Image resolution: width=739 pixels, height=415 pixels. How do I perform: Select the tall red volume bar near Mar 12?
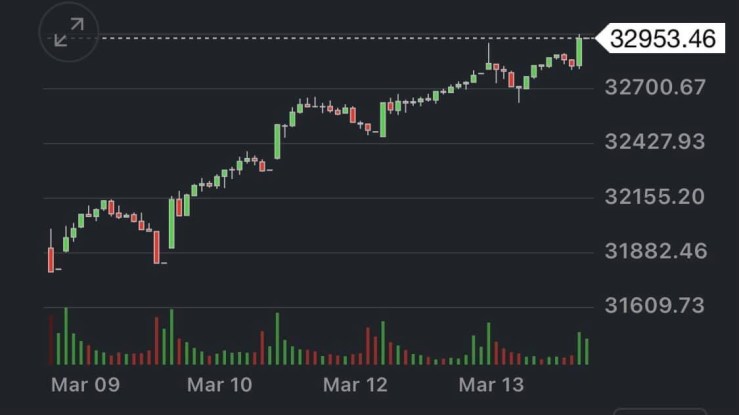pos(368,345)
